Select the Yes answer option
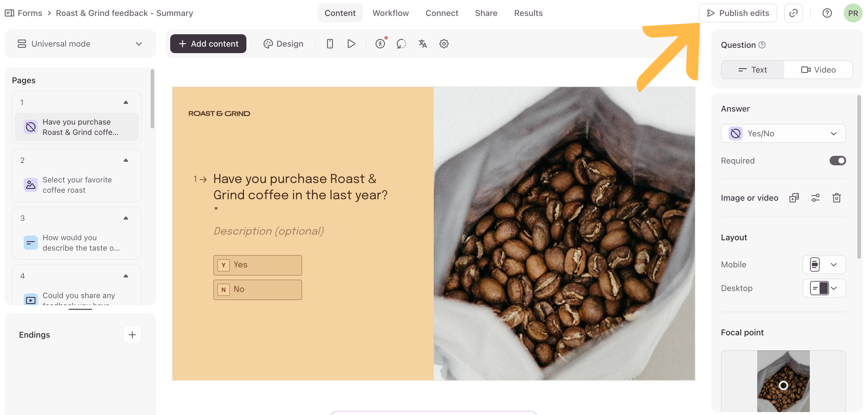Image resolution: width=868 pixels, height=415 pixels. 257,265
